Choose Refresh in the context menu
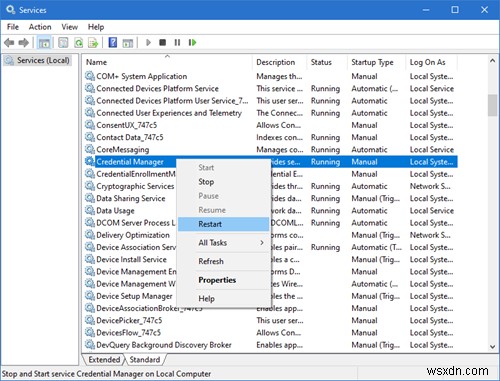500x381 pixels. point(223,261)
